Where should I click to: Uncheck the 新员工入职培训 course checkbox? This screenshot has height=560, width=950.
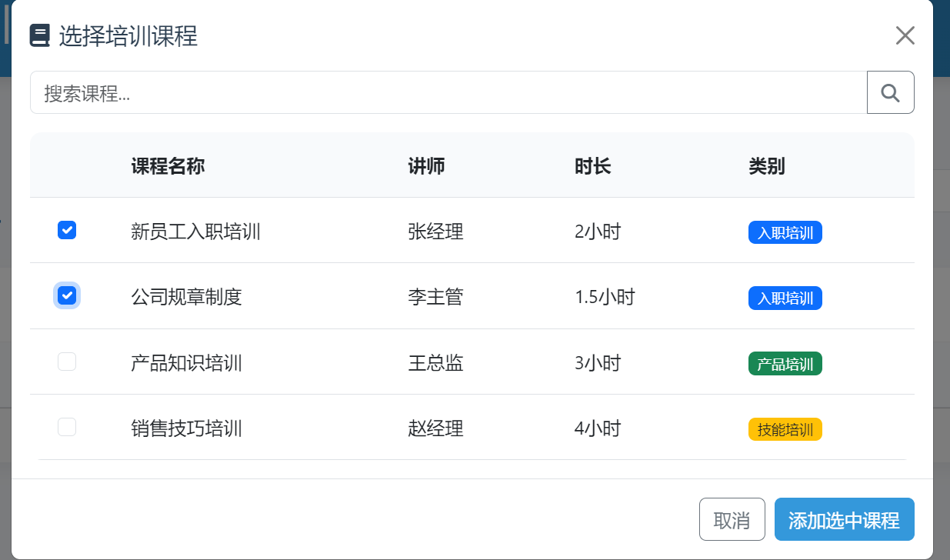click(x=67, y=229)
